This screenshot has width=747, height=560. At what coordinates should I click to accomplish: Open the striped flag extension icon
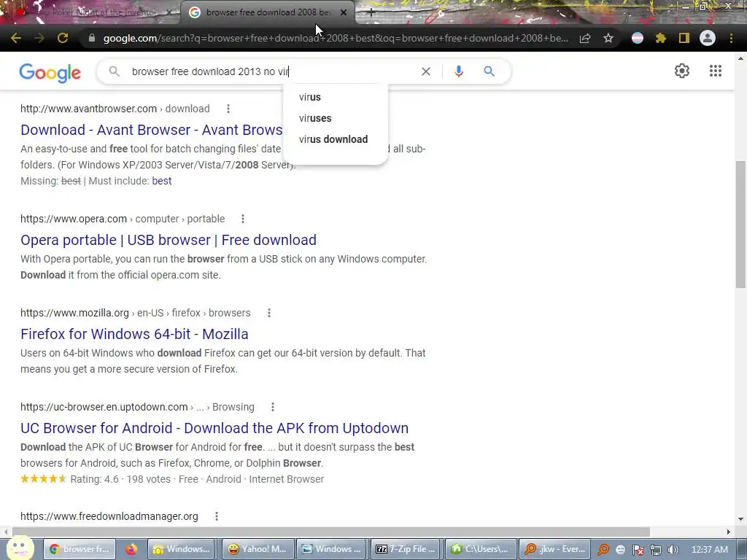[638, 38]
